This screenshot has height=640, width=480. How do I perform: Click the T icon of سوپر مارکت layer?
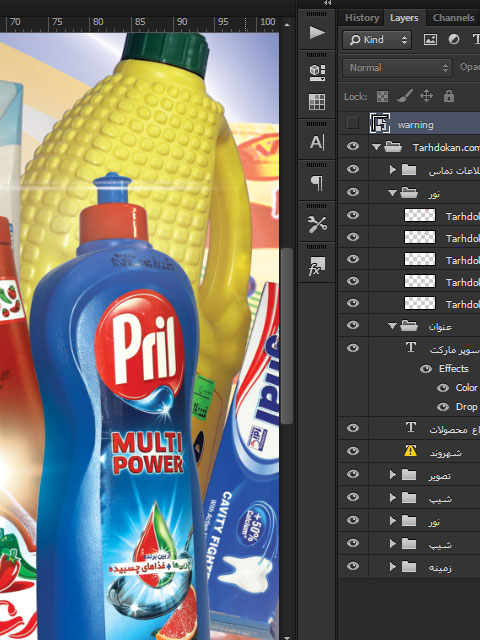411,348
